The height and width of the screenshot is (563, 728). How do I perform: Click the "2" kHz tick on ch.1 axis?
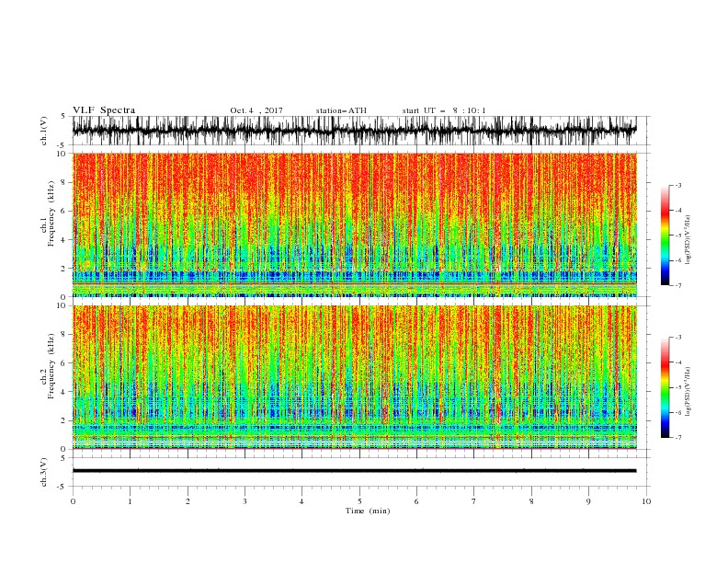coord(64,269)
